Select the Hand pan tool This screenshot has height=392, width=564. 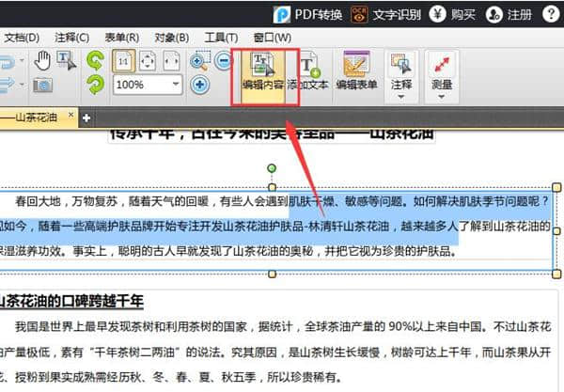pos(42,60)
